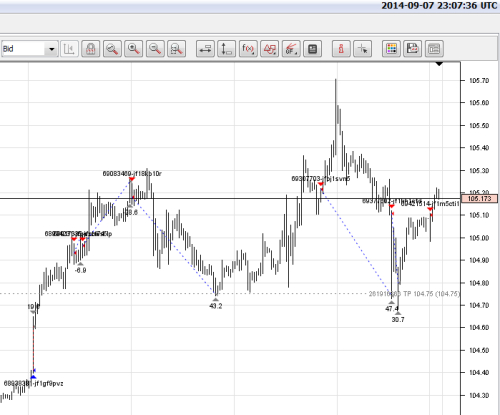
Task: Click the dark panel toolbar icon
Action: (x=312, y=49)
